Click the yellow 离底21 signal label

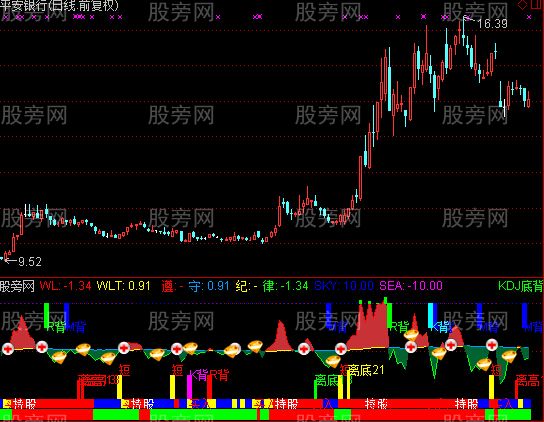pyautogui.click(x=366, y=370)
